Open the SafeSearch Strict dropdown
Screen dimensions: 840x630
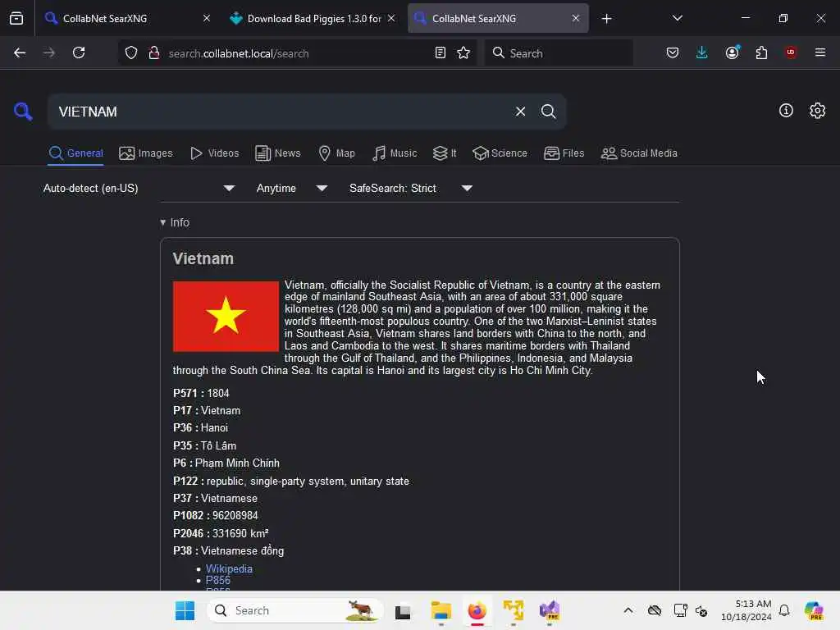(411, 188)
